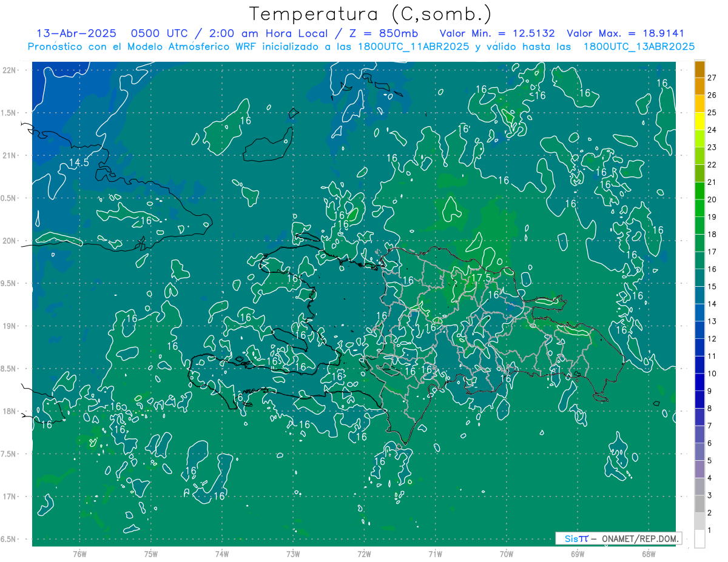Viewport: 728px width, 562px height.
Task: Click the "20N" latitude axis label
Action: 9,241
